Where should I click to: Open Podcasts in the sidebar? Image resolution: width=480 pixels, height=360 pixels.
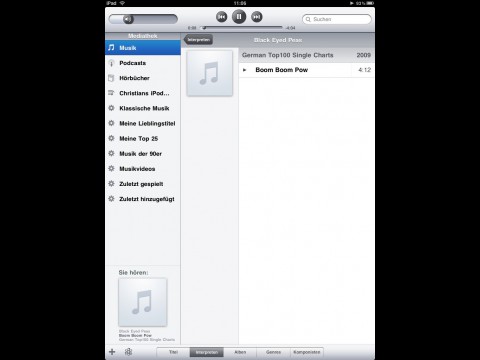click(x=143, y=63)
